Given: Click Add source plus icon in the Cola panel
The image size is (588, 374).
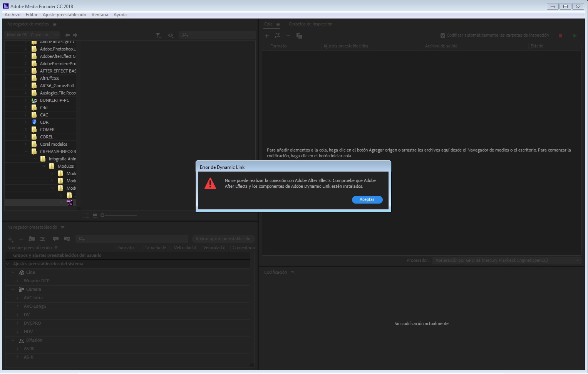Looking at the screenshot, I should point(267,36).
